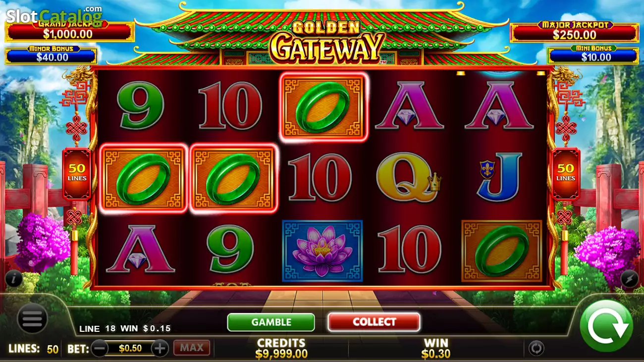Click the SlotCatalog.com logo
This screenshot has height=362, width=644.
(54, 15)
